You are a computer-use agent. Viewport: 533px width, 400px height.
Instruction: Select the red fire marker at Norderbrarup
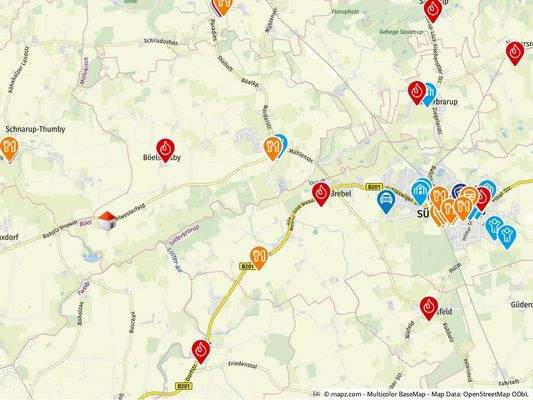pos(417,93)
